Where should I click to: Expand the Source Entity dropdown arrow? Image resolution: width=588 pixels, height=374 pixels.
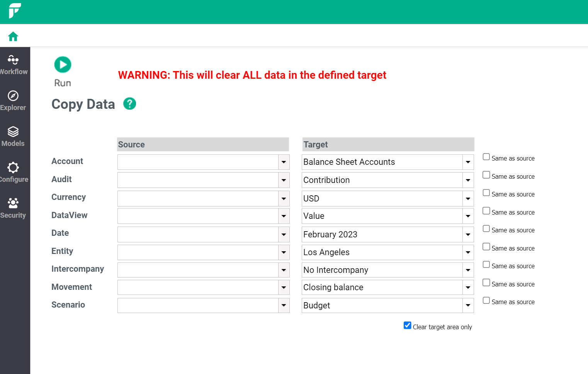click(x=284, y=252)
